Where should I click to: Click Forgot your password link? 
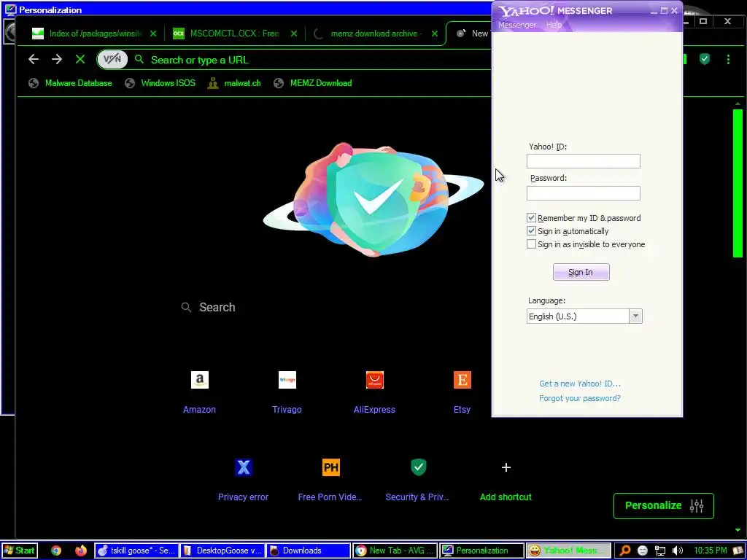[580, 398]
